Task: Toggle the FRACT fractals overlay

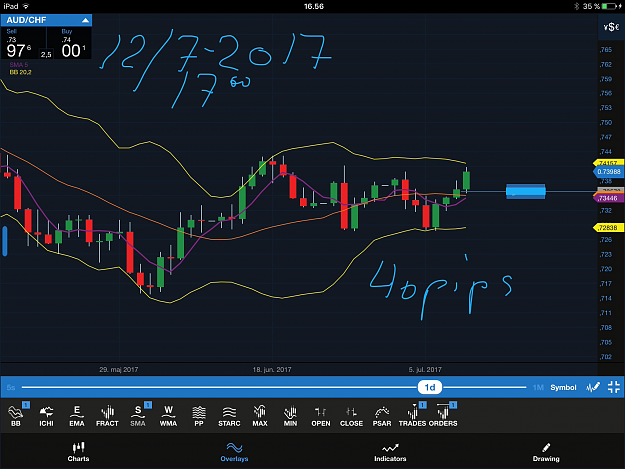Action: point(107,415)
